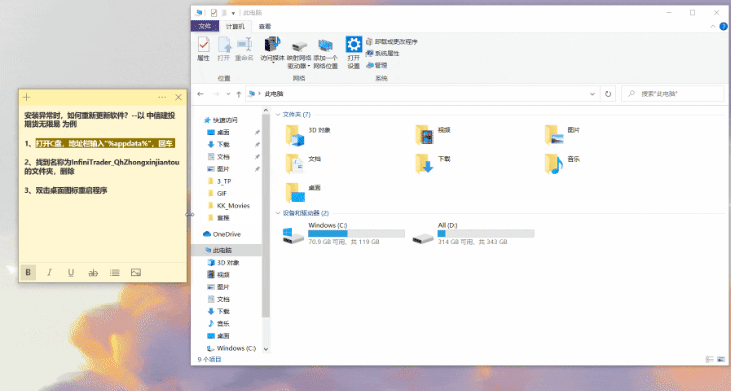Toggle bold in sticky note

click(28, 272)
